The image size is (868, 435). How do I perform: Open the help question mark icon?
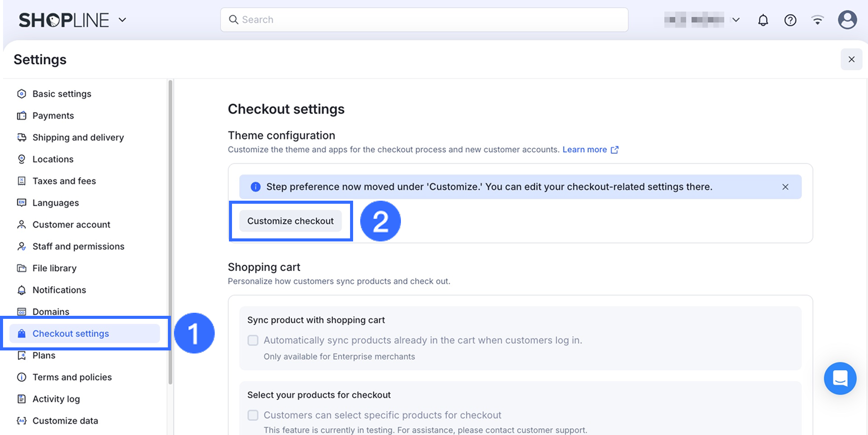click(790, 20)
